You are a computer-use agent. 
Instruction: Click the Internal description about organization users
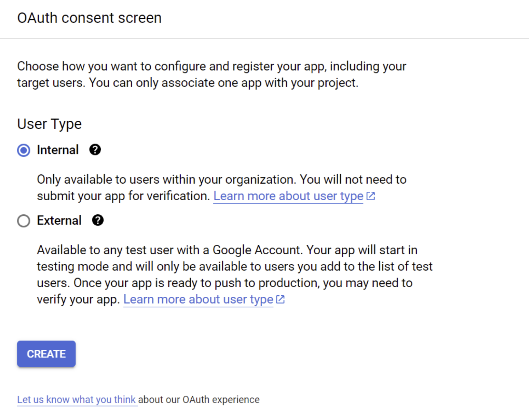pyautogui.click(x=222, y=188)
